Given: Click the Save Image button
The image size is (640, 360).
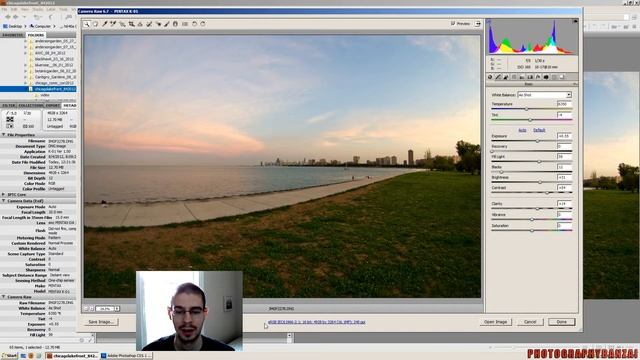Looking at the screenshot, I should [x=101, y=322].
